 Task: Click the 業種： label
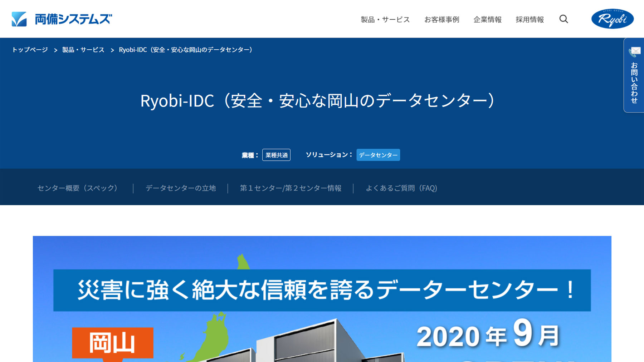click(x=250, y=155)
